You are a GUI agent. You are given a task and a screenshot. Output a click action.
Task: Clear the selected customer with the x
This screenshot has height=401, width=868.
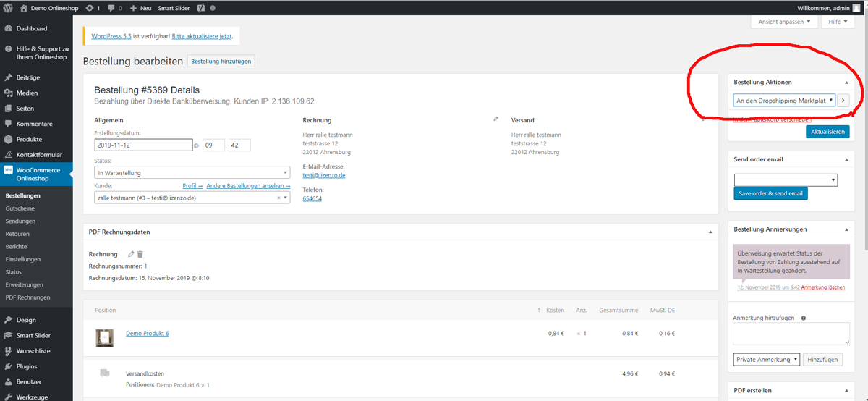click(278, 198)
